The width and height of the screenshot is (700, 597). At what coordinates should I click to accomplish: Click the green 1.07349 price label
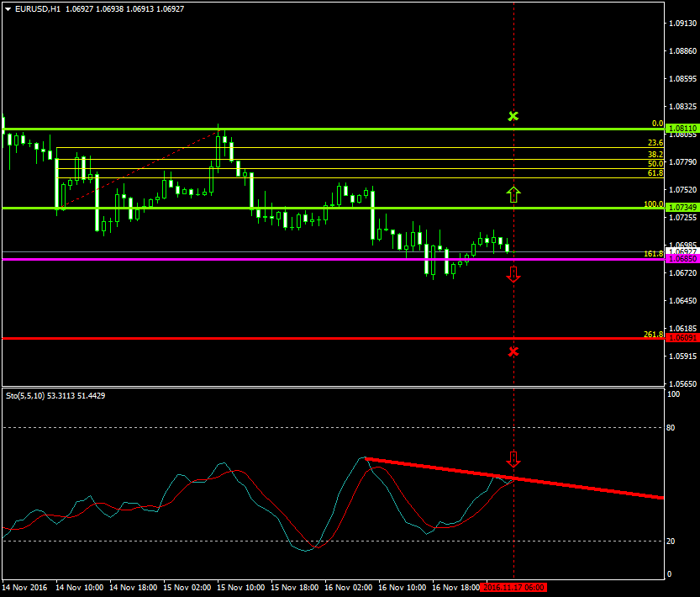pyautogui.click(x=682, y=208)
